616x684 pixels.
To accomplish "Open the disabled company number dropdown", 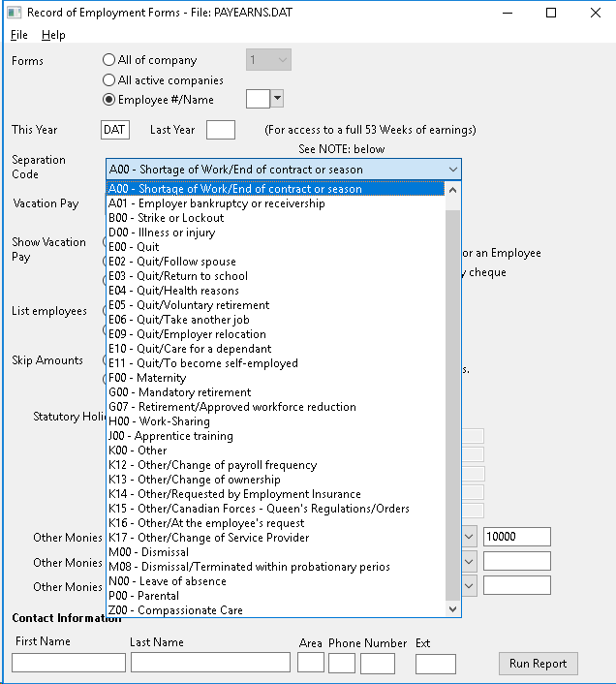I will [x=268, y=60].
